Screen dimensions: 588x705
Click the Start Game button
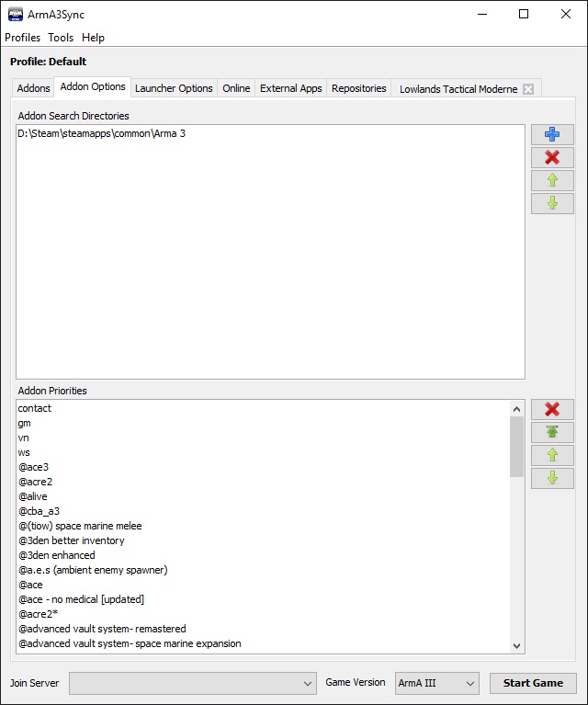[x=533, y=683]
